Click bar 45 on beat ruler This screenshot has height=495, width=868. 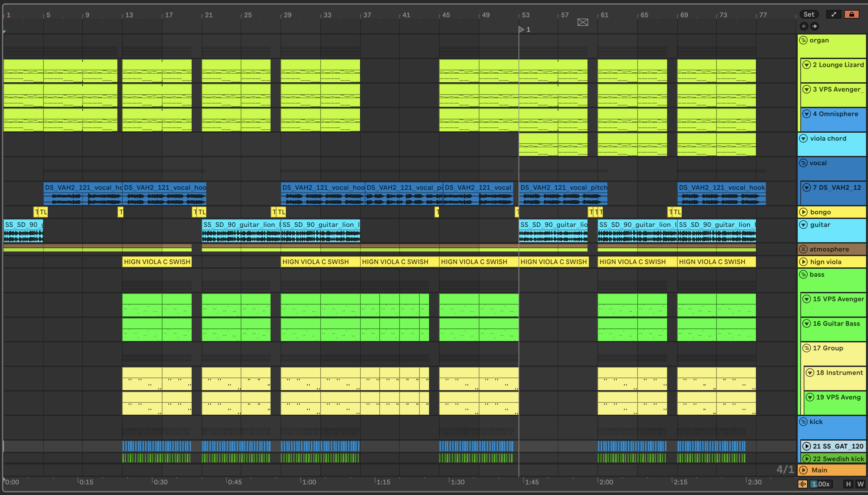coord(446,15)
